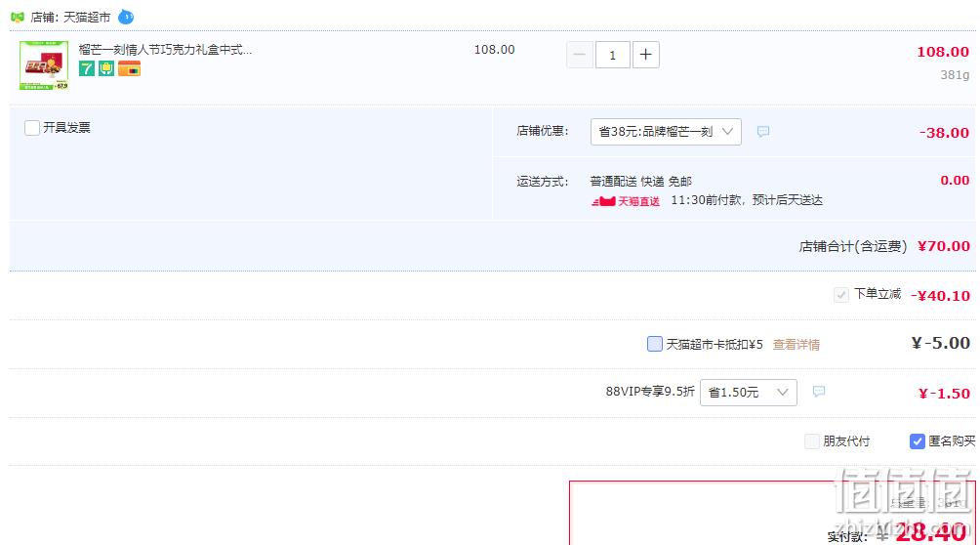
Task: Click the 天猫直送 delivery logo
Action: coord(626,201)
